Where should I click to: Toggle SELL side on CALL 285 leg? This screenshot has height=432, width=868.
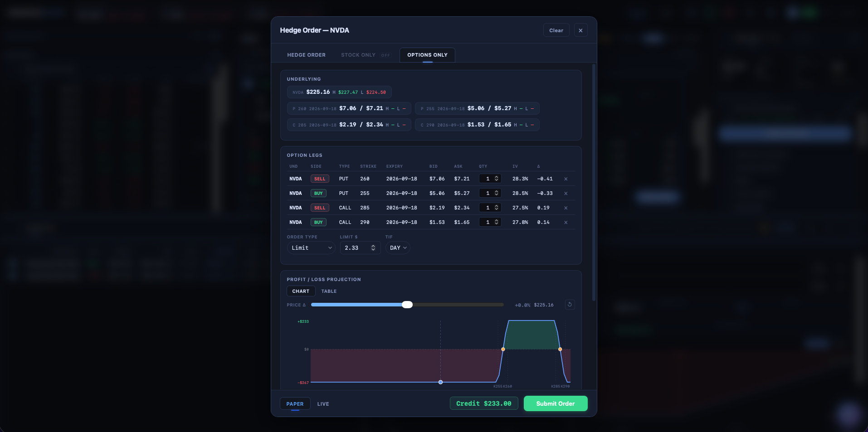(x=320, y=208)
